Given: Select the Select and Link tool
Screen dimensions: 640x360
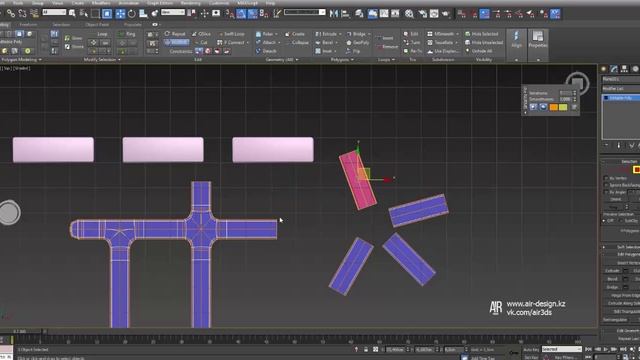Looking at the screenshot, I should click(11, 13).
